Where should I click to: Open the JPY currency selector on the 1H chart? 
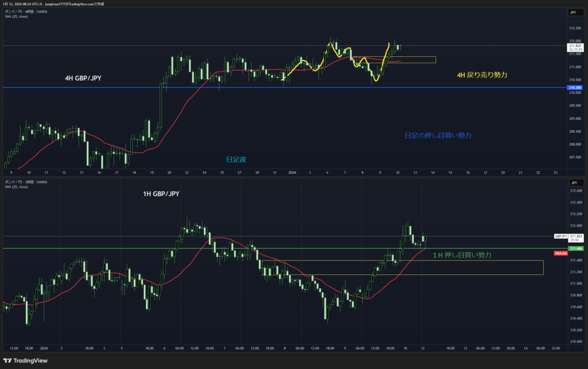(572, 182)
